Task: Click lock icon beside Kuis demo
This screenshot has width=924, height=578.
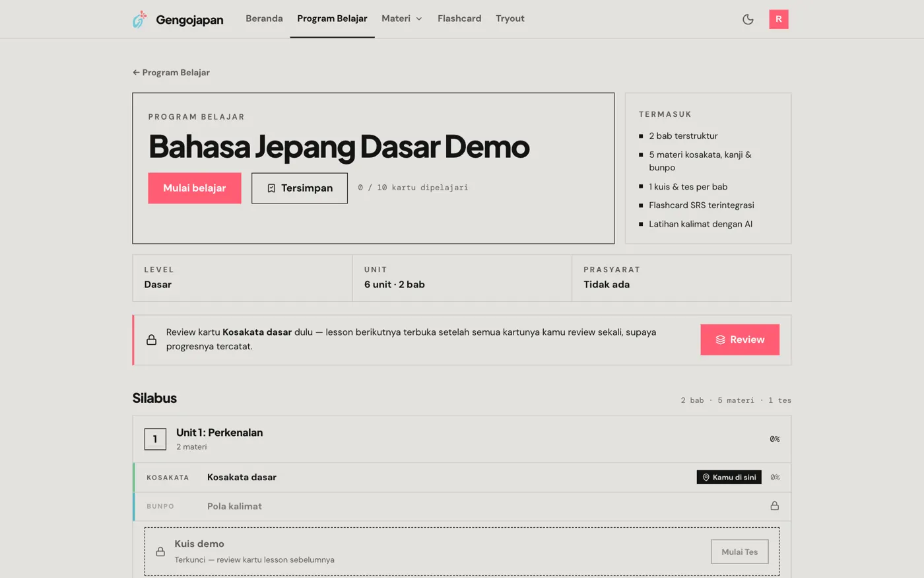Action: (x=160, y=552)
